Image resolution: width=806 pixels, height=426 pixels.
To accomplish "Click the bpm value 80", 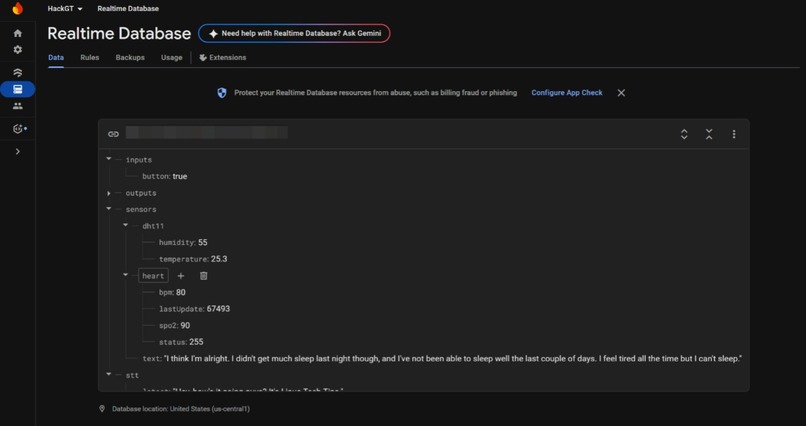I will [x=180, y=292].
